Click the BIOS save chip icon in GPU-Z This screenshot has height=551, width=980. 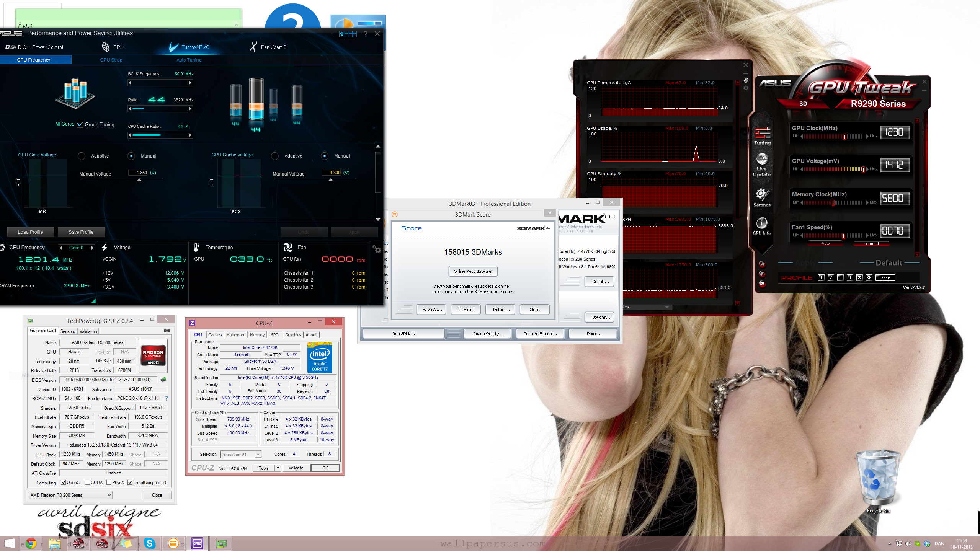pyautogui.click(x=163, y=380)
